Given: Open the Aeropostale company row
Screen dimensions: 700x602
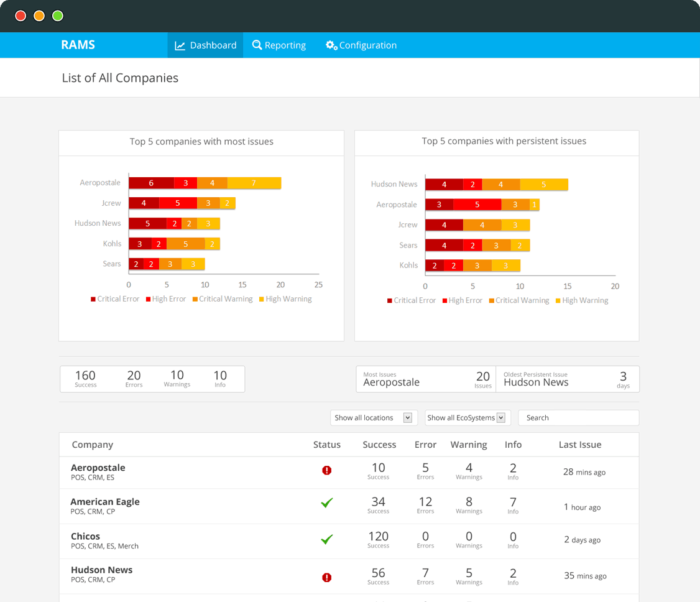Looking at the screenshot, I should (x=349, y=473).
